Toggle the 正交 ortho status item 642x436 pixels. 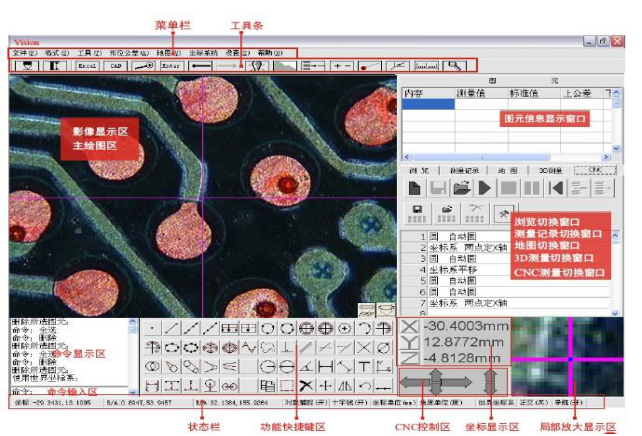pos(534,402)
